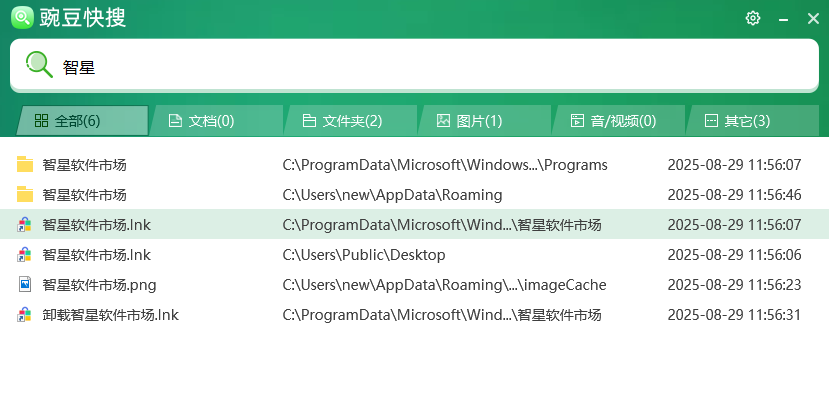
Task: Click path C:\ProgramData\Microsoft\Windows...\Programs
Action: tap(445, 165)
